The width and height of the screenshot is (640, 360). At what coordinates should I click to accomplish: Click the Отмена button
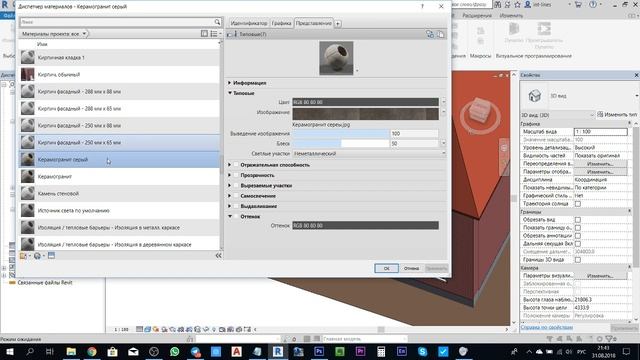pos(411,269)
